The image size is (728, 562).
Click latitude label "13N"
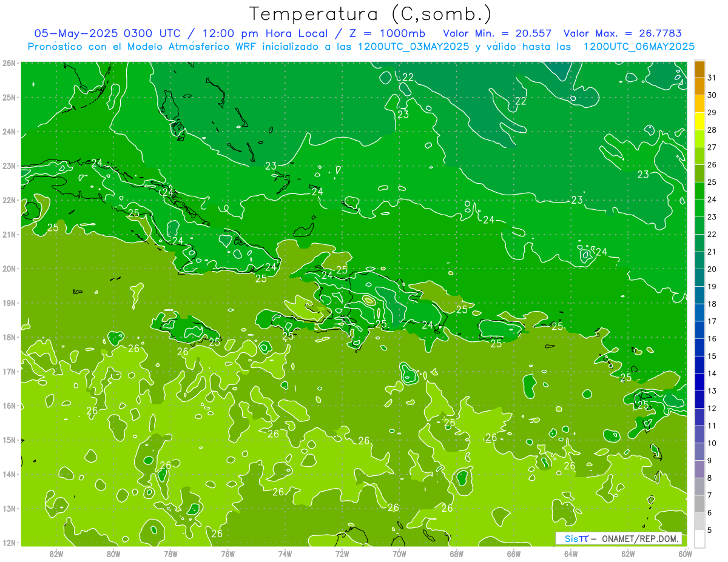click(9, 508)
